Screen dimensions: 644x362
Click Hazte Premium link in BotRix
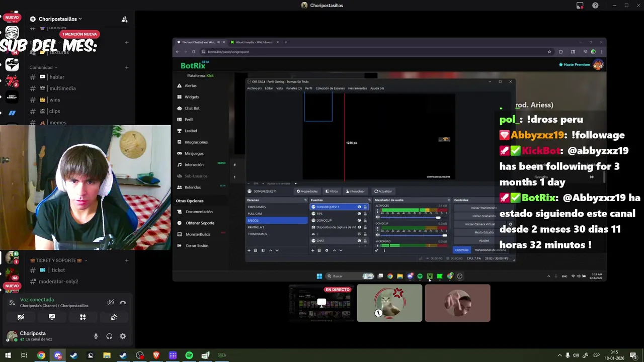[574, 64]
